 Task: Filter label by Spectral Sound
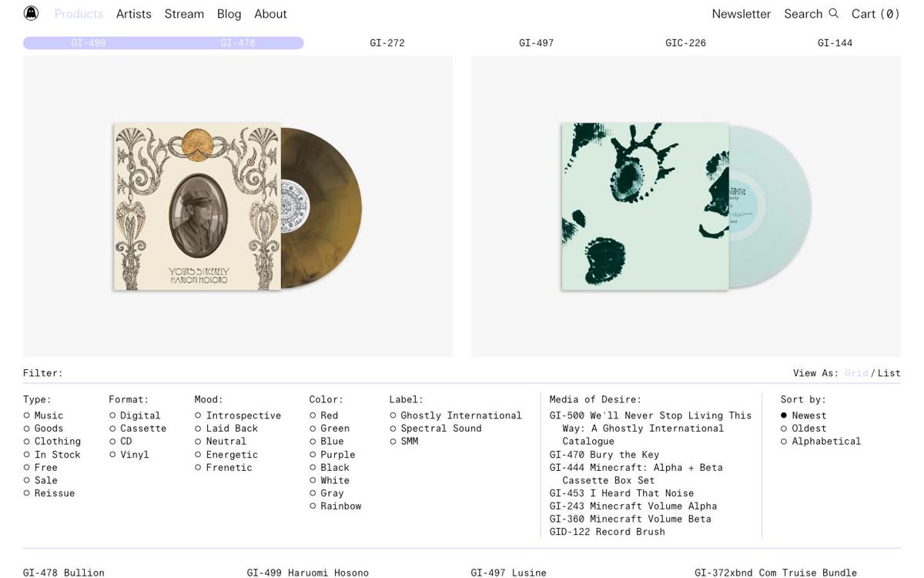pos(436,428)
